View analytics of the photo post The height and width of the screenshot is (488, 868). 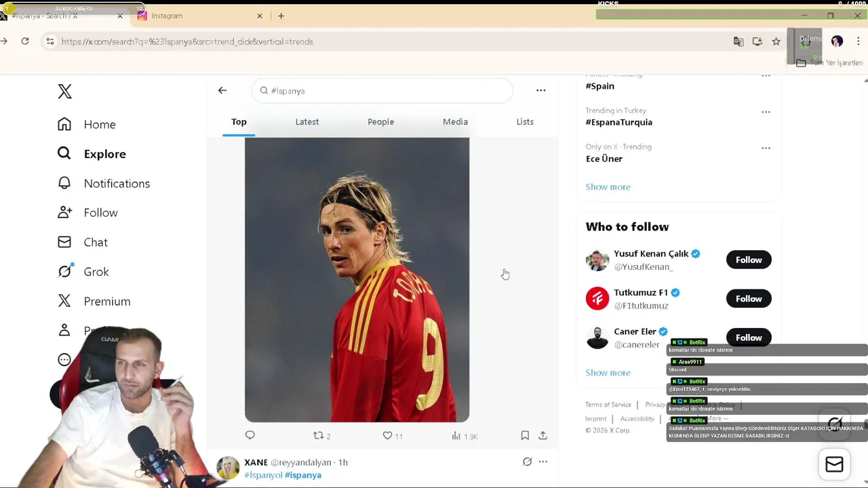(465, 436)
